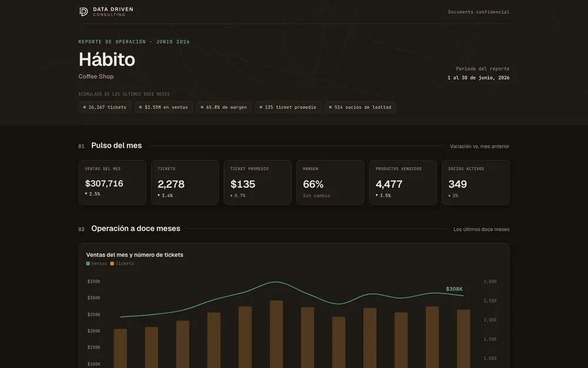The image size is (588, 368).
Task: Click the '$3.55M en ventas' chip
Action: click(163, 107)
